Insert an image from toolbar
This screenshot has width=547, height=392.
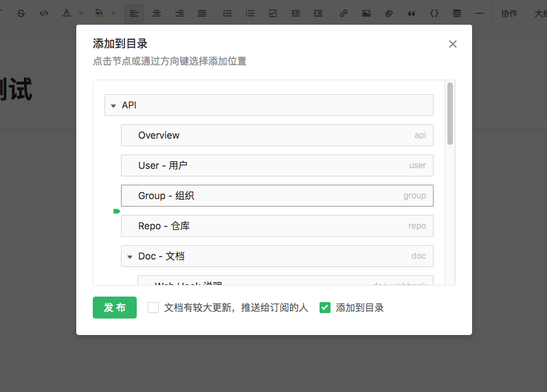tap(366, 13)
